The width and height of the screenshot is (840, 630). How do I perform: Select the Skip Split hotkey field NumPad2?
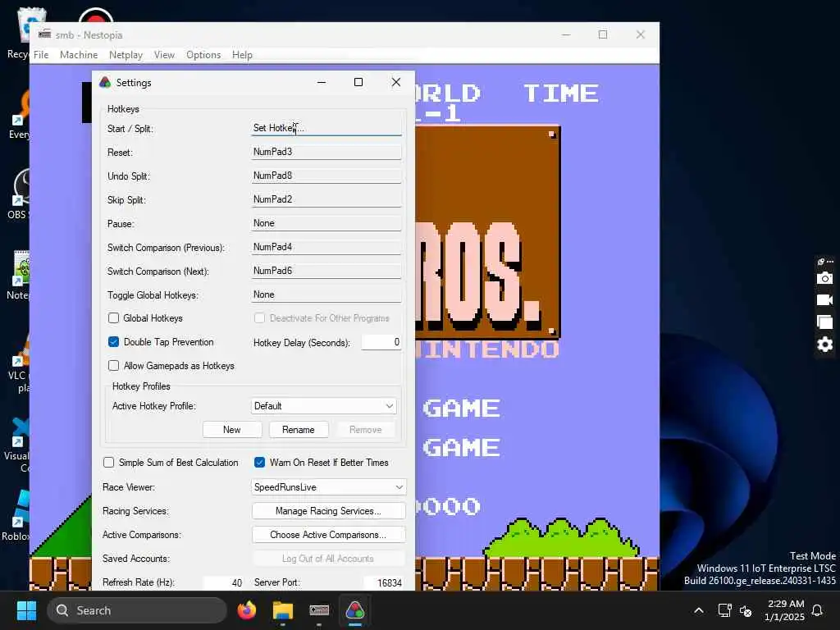click(x=326, y=199)
